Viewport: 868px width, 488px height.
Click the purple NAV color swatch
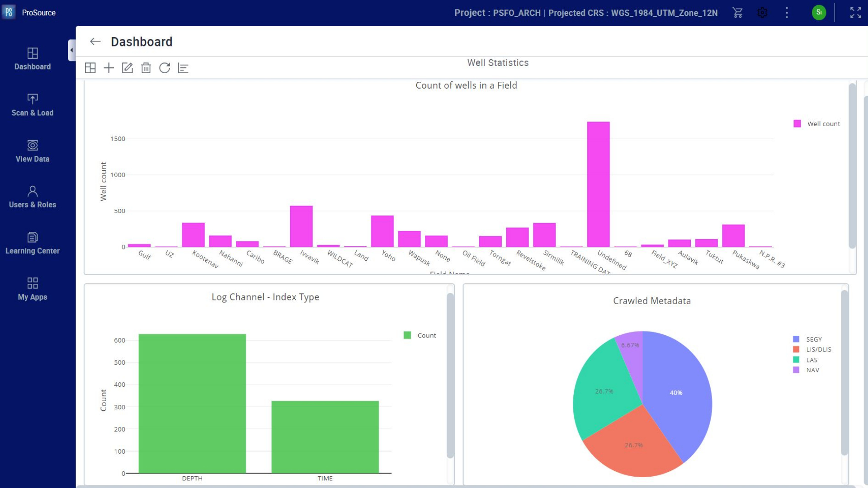pos(797,370)
